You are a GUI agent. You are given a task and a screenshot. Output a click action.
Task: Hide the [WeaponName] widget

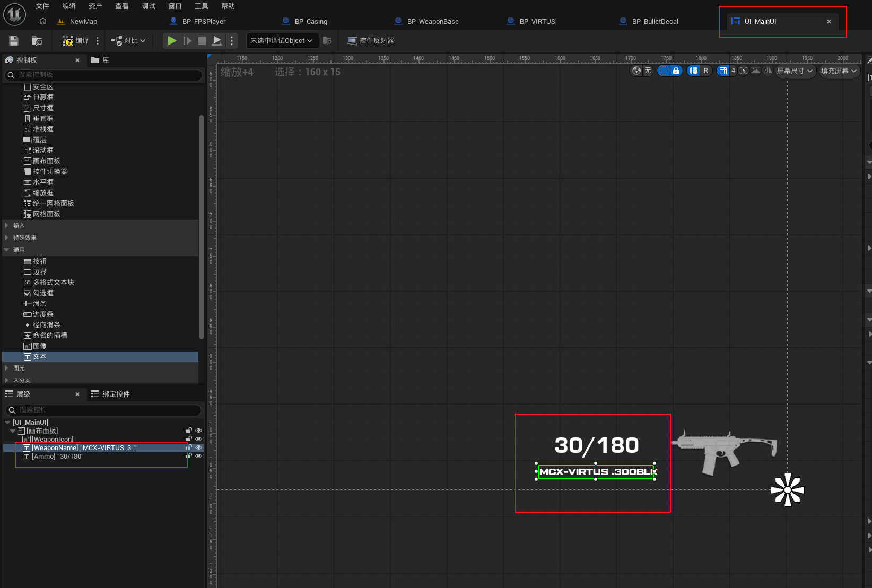198,447
